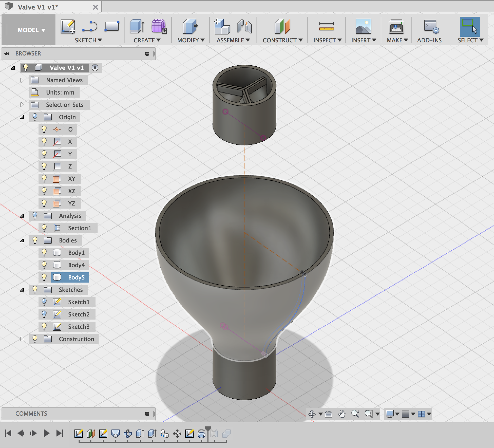494x448 pixels.
Task: Select the Rectangle sketch tool
Action: pyautogui.click(x=112, y=26)
